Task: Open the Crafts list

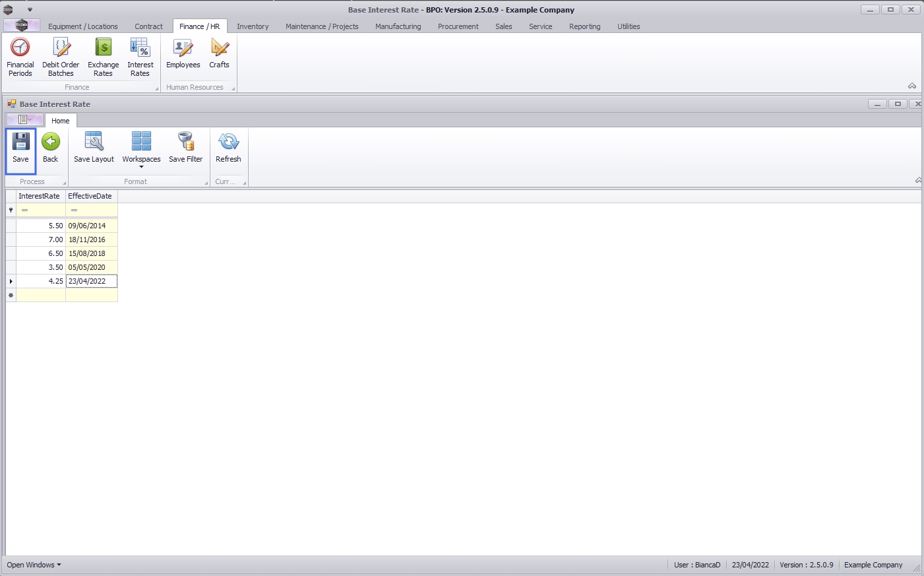Action: [219, 53]
